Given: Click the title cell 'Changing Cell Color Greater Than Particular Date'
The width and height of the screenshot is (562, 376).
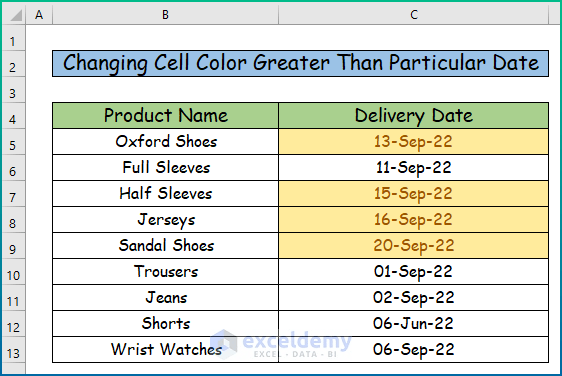Looking at the screenshot, I should tap(300, 63).
